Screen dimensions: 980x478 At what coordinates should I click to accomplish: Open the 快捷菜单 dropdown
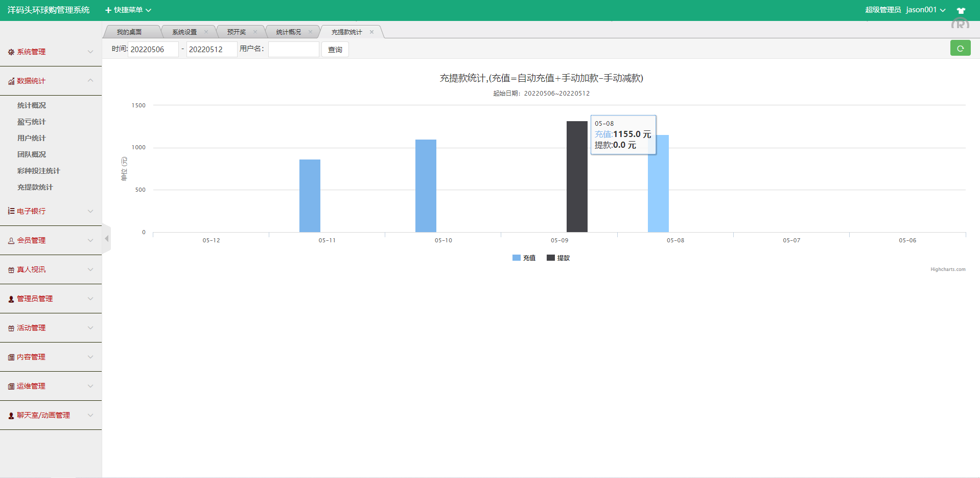[x=127, y=10]
